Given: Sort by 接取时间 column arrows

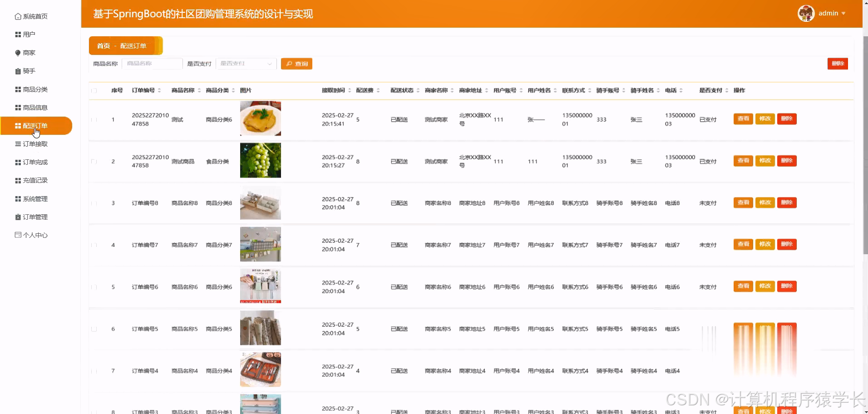Looking at the screenshot, I should [x=350, y=90].
